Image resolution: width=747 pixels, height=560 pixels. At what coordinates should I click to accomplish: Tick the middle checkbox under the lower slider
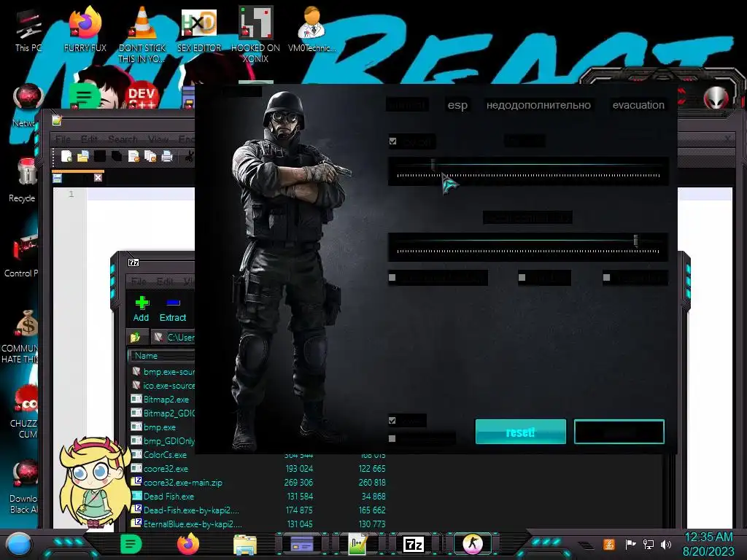point(522,278)
